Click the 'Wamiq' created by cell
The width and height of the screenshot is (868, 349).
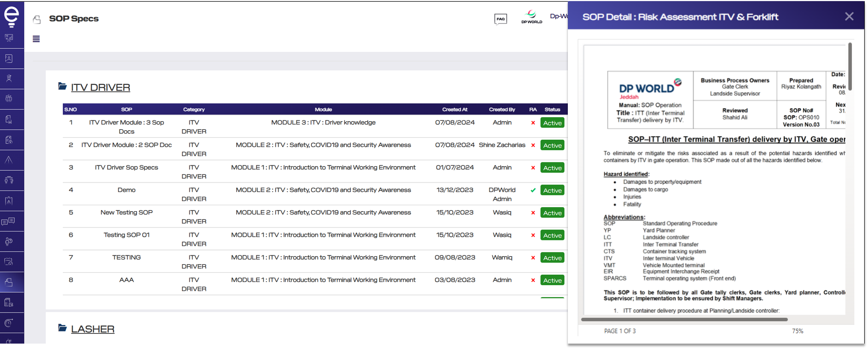[x=502, y=257]
